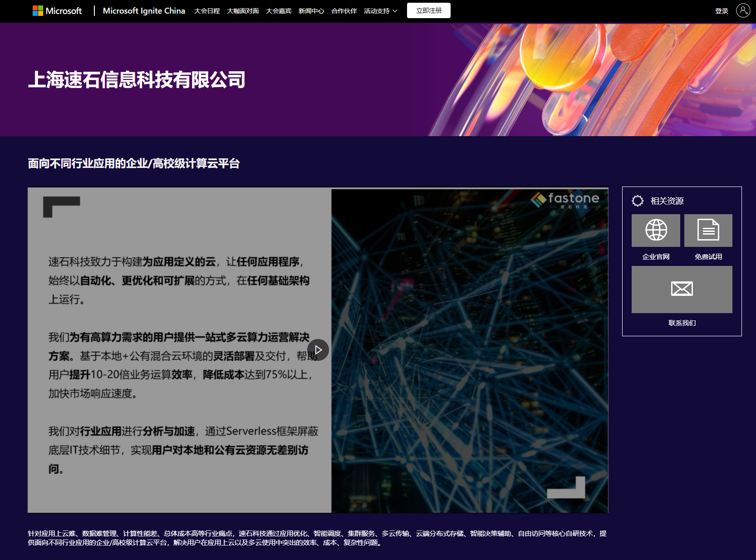Click the Microsoft logo
Image resolution: width=756 pixels, height=560 pixels.
pos(57,11)
